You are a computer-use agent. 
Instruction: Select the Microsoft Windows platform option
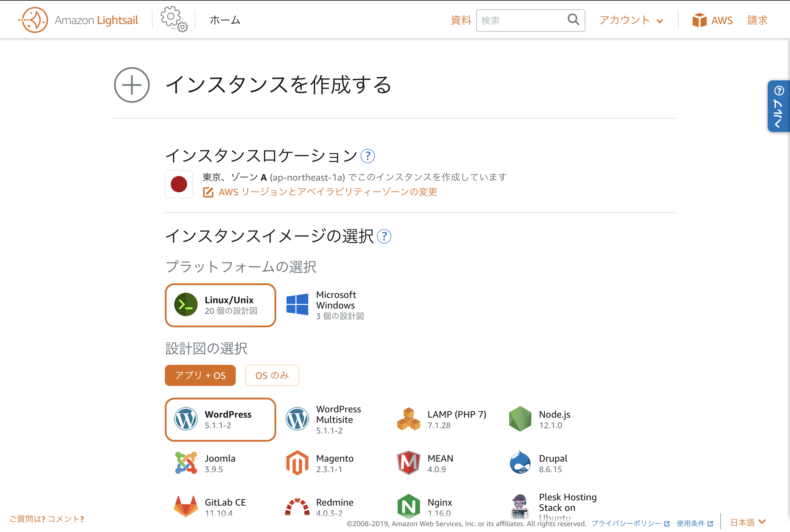click(x=325, y=305)
